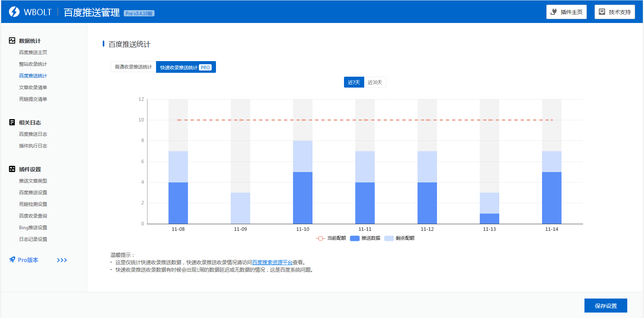
Task: Click the 数据统计 chart icon in sidebar
Action: (12, 40)
